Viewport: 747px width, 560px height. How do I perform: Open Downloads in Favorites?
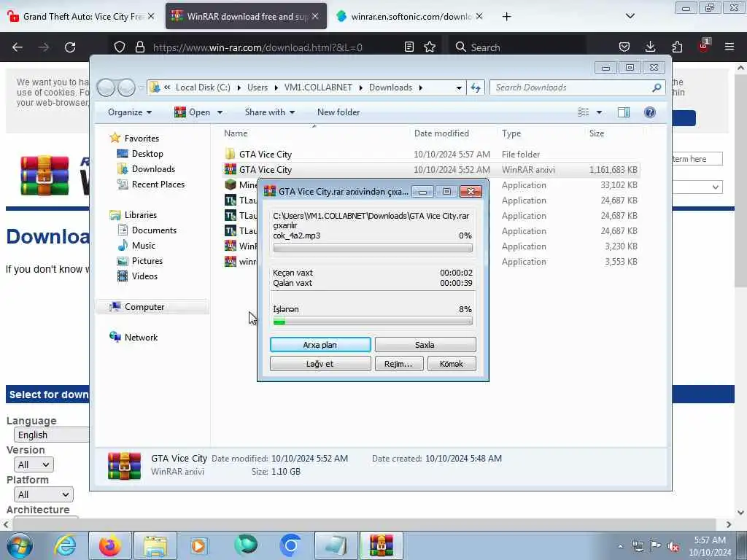(x=153, y=169)
